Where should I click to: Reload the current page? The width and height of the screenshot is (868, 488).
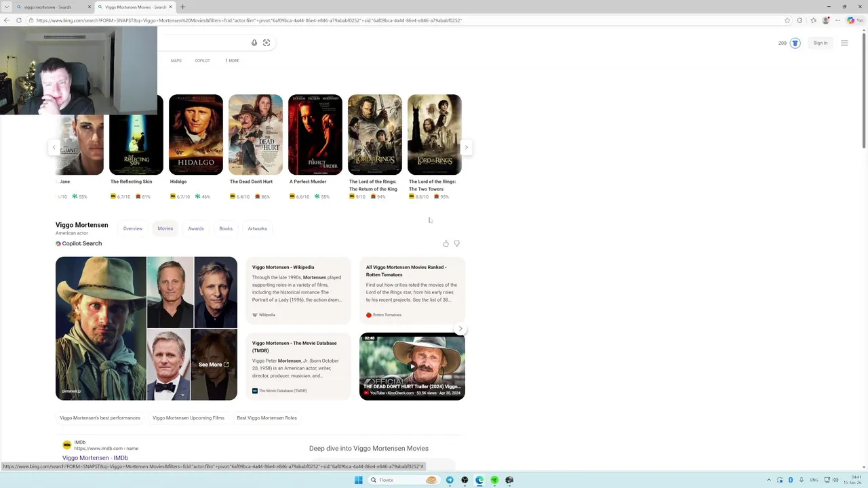coord(18,20)
